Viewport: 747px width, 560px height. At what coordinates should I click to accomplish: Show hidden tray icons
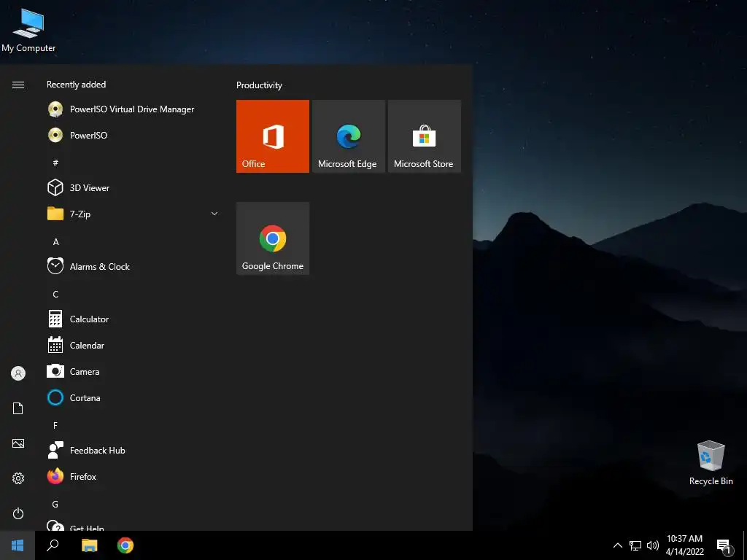point(617,545)
